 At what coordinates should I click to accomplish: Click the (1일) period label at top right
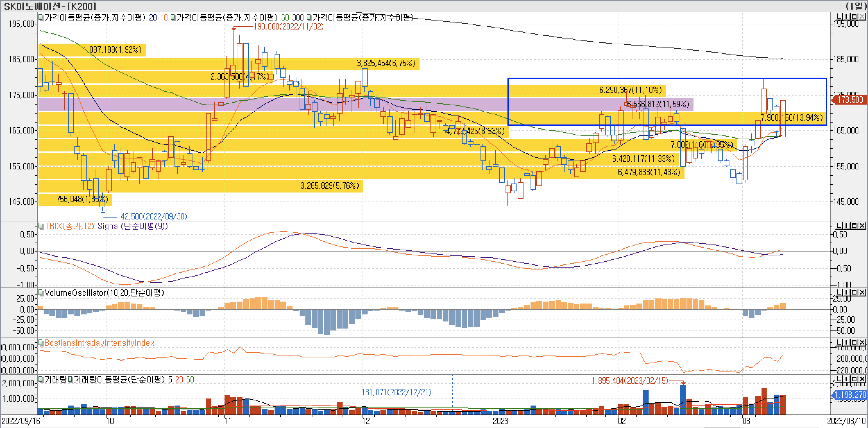point(856,6)
